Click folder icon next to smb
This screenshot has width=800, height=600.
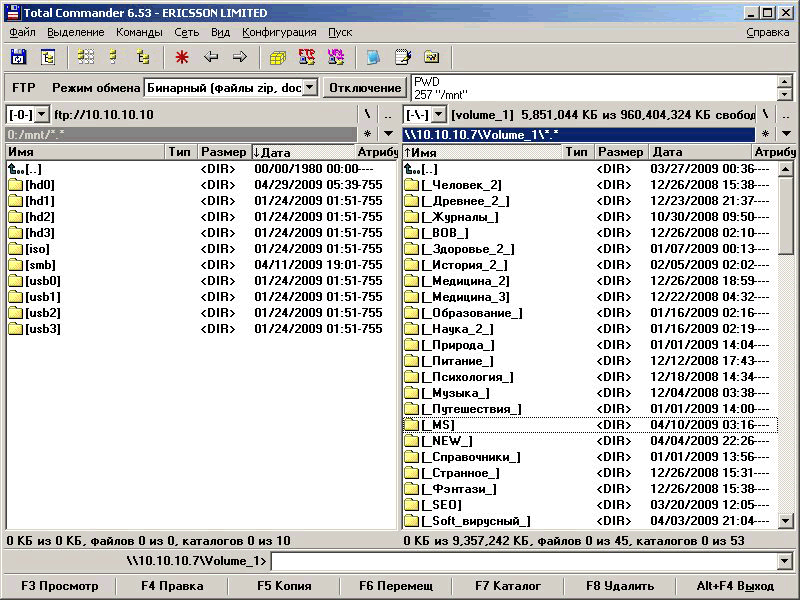[16, 265]
